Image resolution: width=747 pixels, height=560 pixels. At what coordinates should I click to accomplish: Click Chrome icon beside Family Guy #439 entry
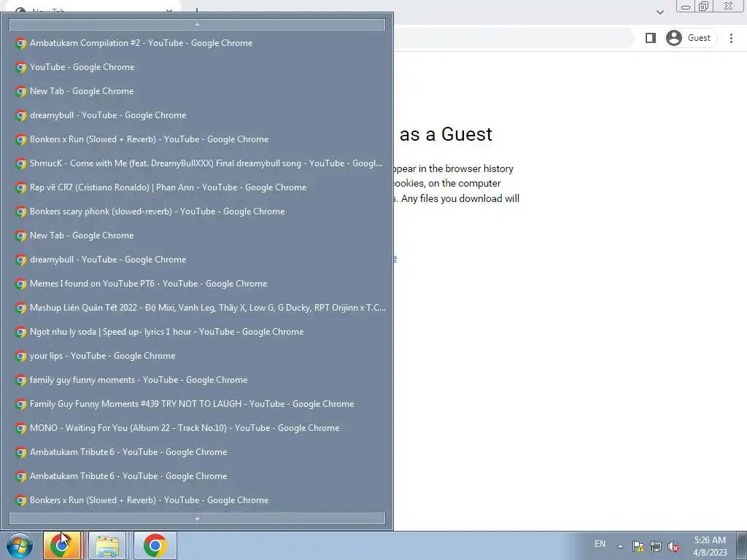click(20, 404)
